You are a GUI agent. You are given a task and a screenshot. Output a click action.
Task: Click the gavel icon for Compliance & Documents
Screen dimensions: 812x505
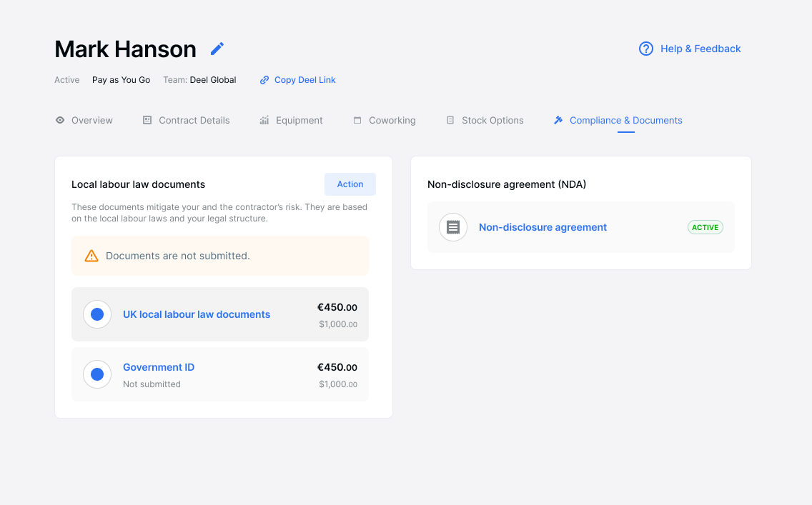pyautogui.click(x=558, y=120)
